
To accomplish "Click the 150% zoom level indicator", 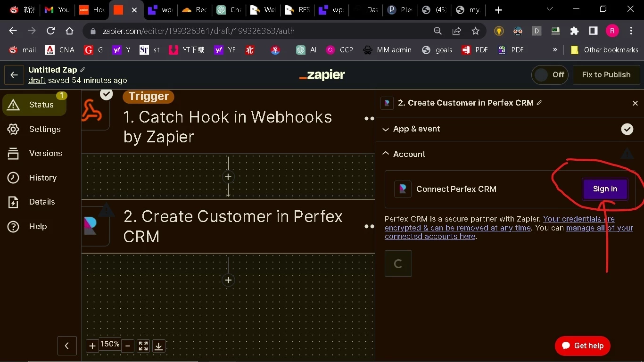I will [110, 345].
